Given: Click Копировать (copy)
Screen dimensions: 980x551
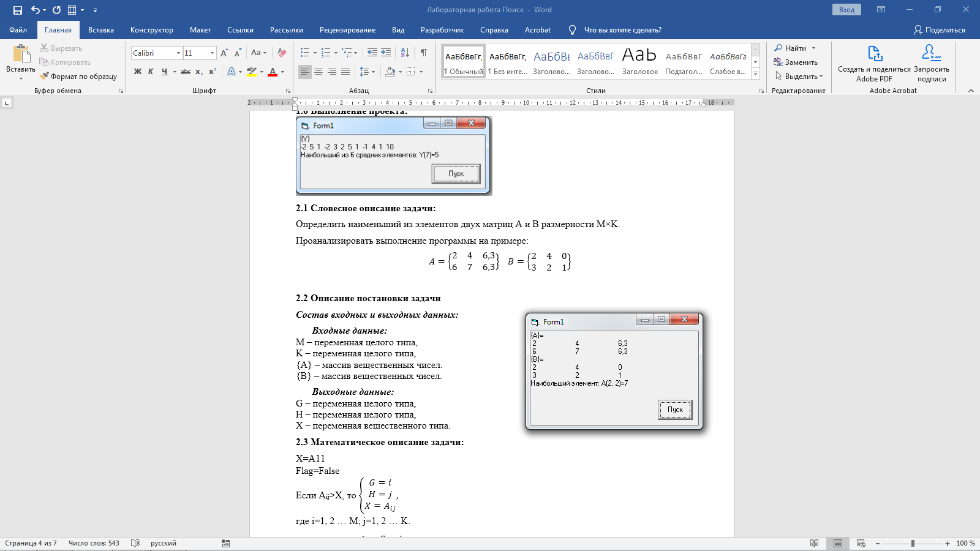Looking at the screenshot, I should tap(65, 62).
